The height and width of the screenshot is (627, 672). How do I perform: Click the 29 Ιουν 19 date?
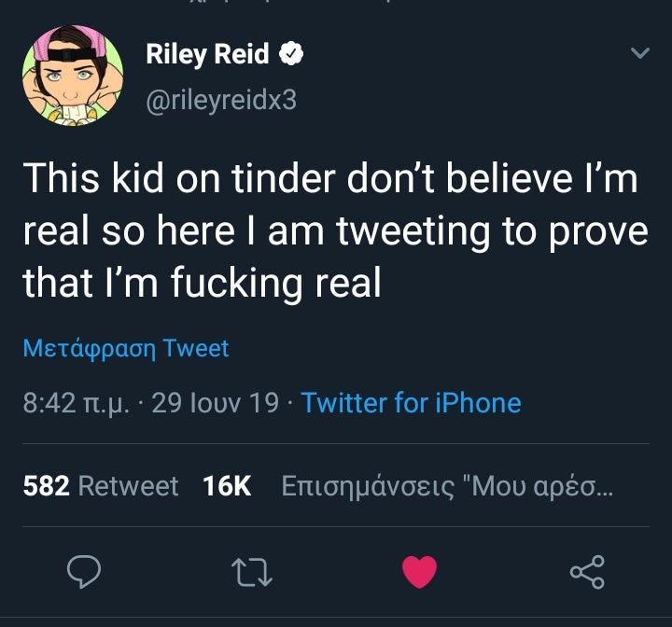coord(215,403)
